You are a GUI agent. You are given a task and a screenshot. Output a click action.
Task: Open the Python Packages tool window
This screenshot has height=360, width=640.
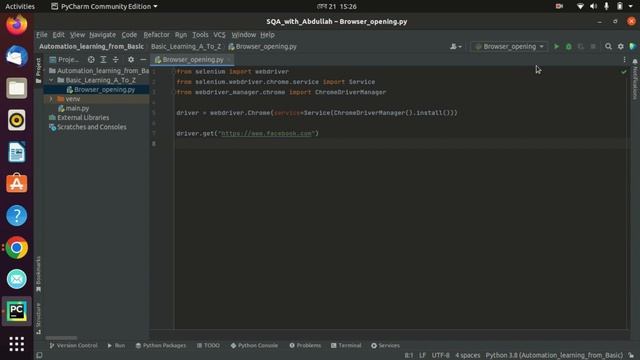coord(160,345)
